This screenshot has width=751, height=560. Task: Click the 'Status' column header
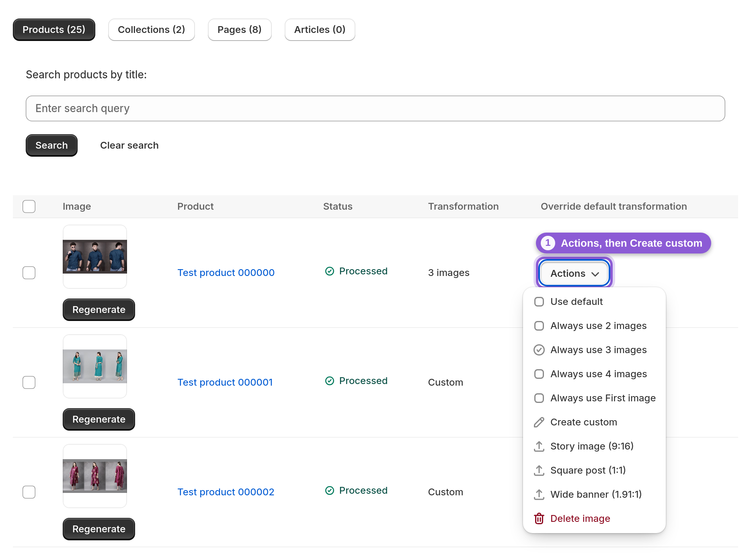[338, 206]
